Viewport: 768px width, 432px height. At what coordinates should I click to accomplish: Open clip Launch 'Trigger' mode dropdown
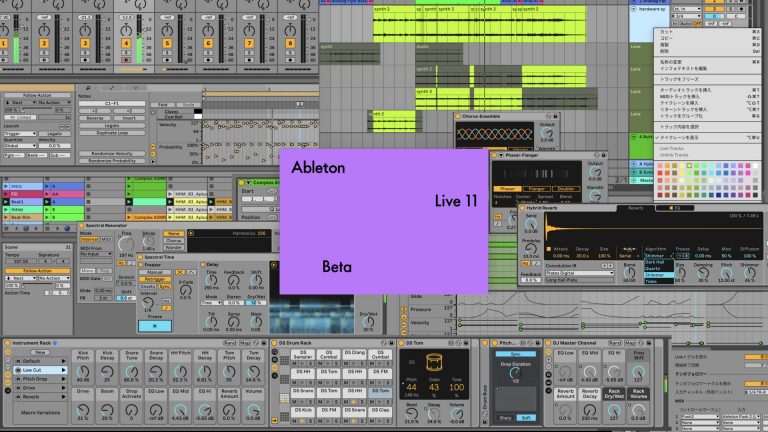(x=20, y=134)
